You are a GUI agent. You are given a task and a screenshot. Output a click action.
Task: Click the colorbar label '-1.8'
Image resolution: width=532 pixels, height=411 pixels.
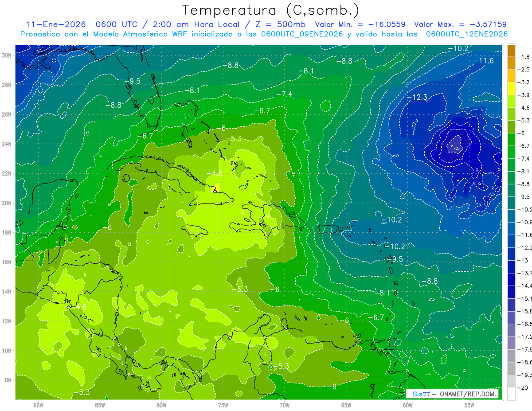point(524,57)
